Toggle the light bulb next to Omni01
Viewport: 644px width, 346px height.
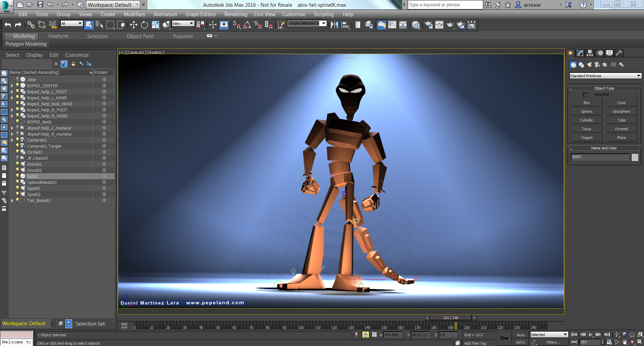18,164
